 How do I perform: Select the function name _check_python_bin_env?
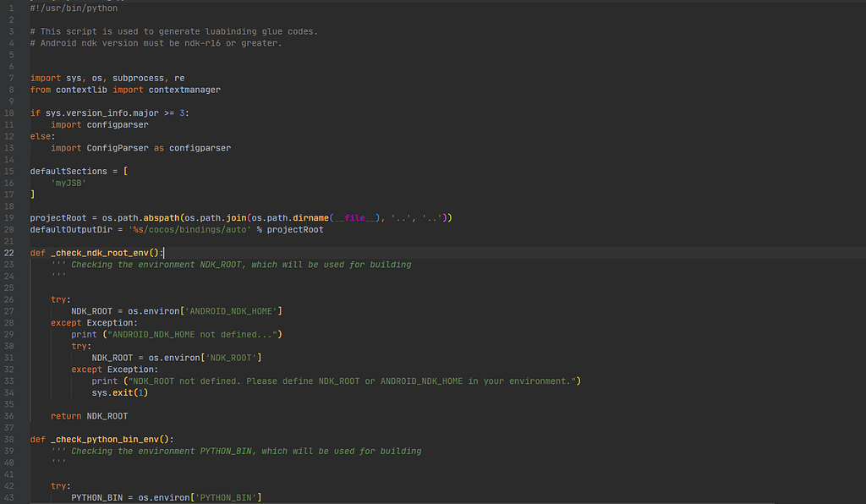click(x=103, y=439)
